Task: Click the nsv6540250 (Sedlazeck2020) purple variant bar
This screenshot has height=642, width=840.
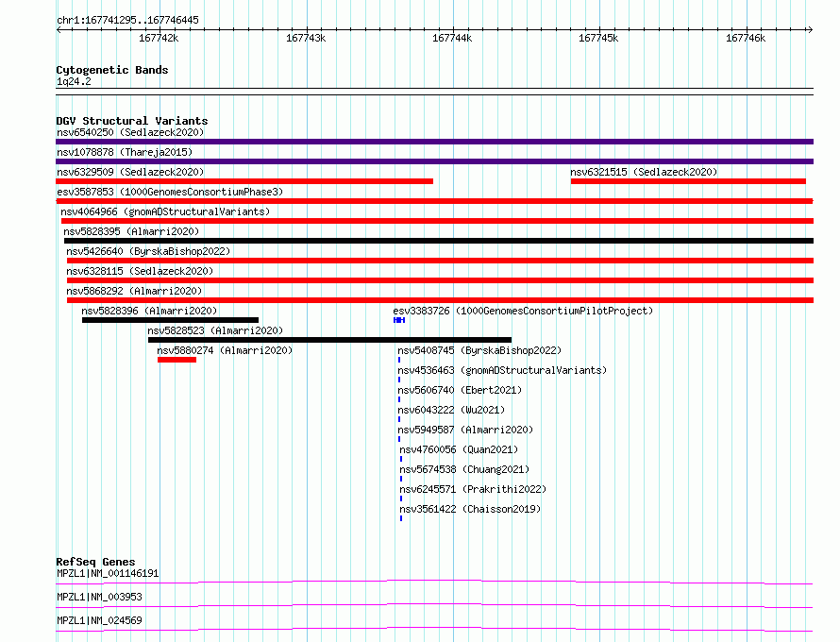Action: [434, 142]
